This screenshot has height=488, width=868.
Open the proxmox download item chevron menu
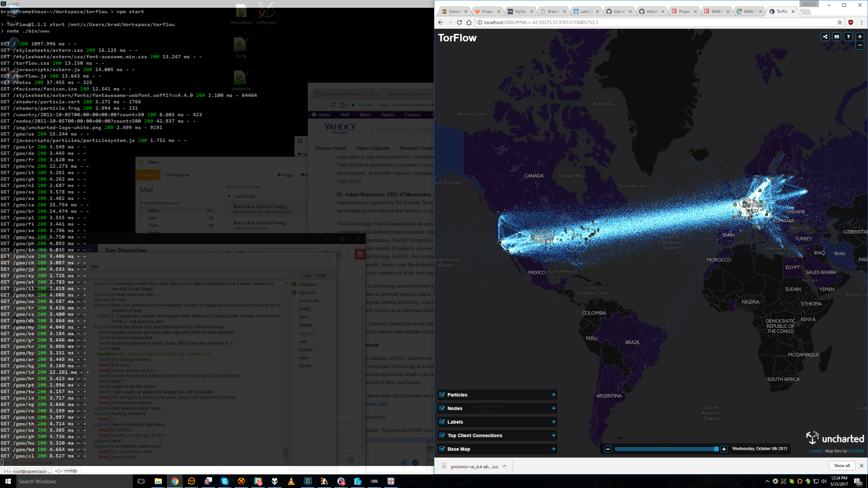pos(505,466)
